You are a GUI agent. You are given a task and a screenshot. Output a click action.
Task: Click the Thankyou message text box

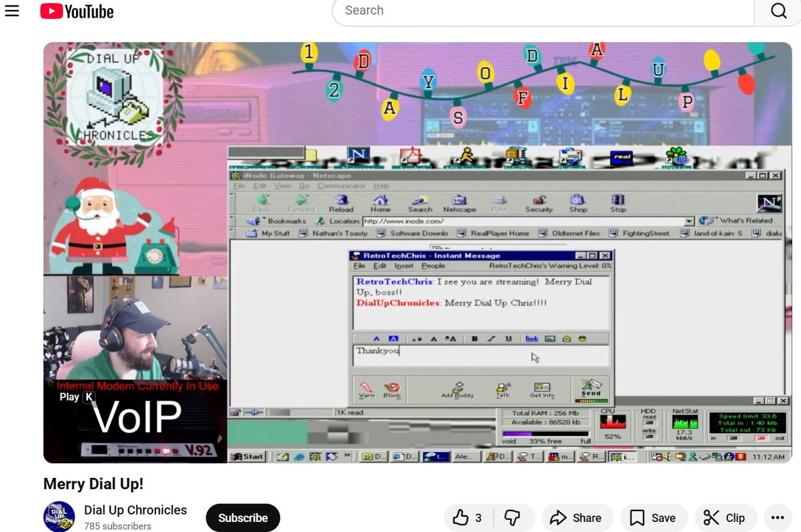pyautogui.click(x=481, y=355)
